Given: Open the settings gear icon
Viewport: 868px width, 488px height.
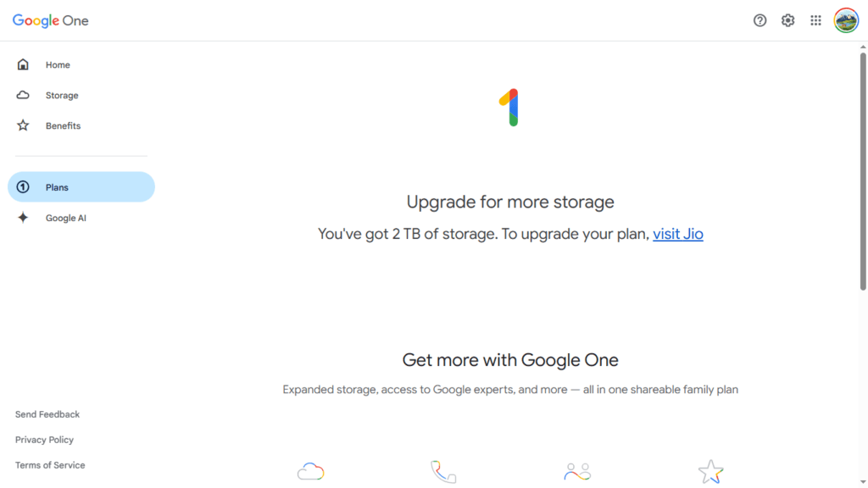Looking at the screenshot, I should pyautogui.click(x=787, y=20).
